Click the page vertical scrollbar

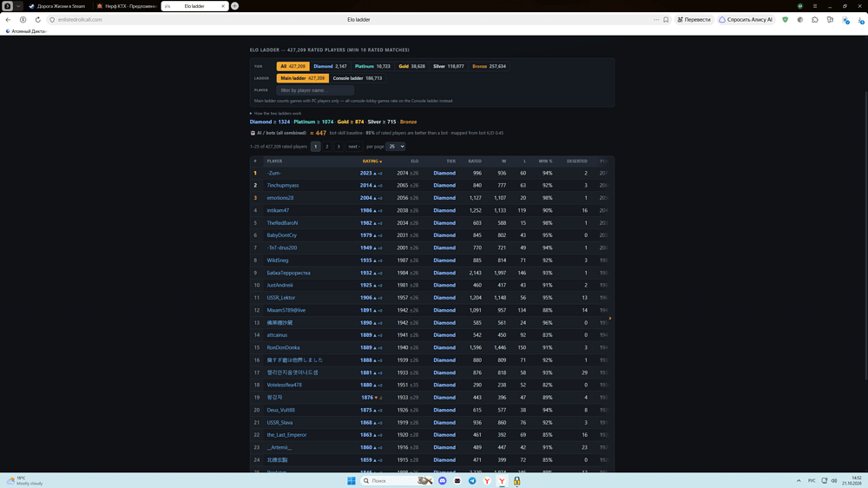click(865, 235)
